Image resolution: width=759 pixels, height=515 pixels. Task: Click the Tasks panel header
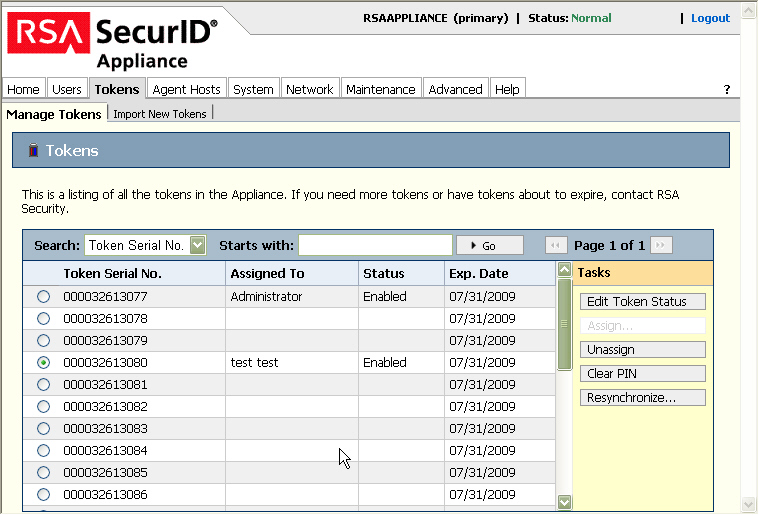(643, 273)
